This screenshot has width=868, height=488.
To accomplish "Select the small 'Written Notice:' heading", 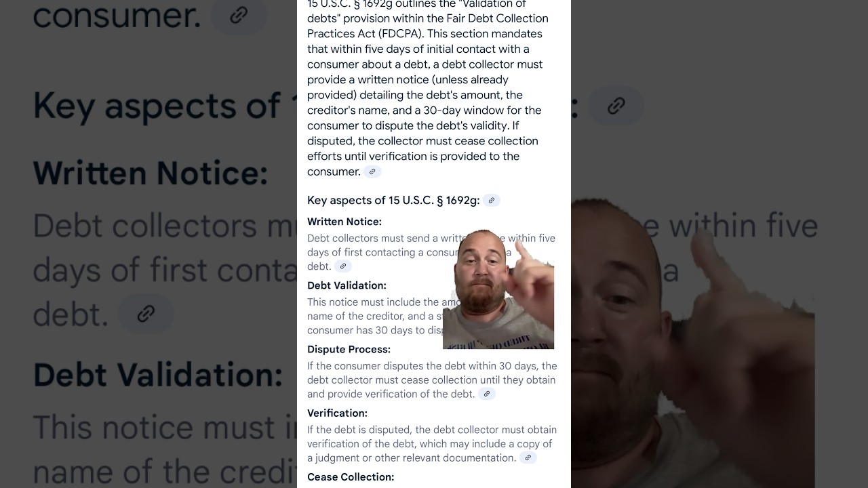I will (344, 222).
